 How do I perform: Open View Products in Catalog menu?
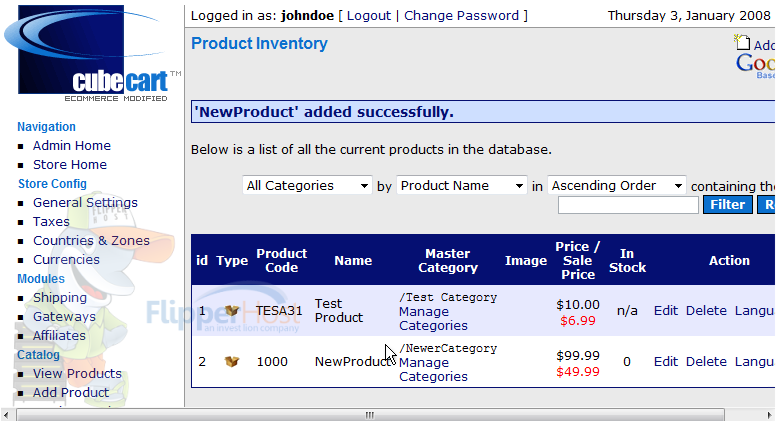77,374
